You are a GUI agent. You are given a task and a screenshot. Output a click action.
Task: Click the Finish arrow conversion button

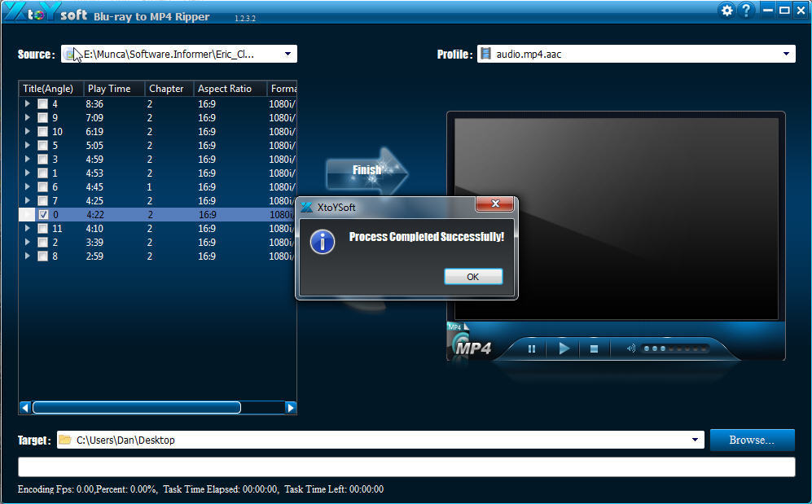[367, 173]
